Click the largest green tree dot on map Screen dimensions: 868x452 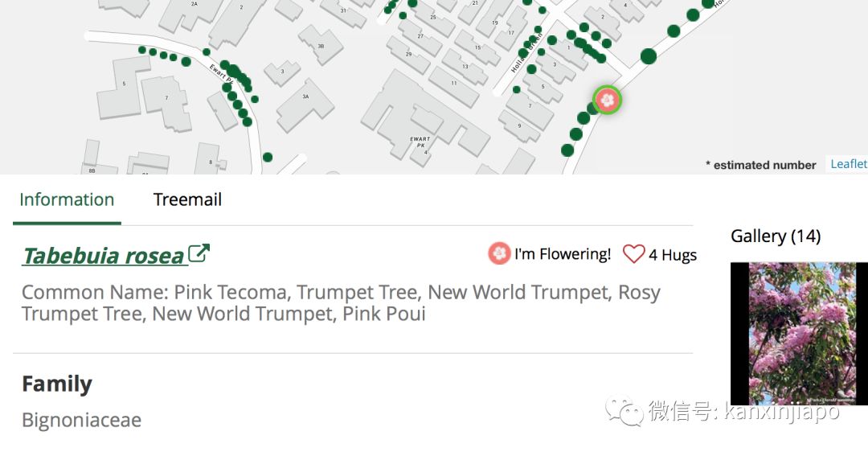point(649,56)
